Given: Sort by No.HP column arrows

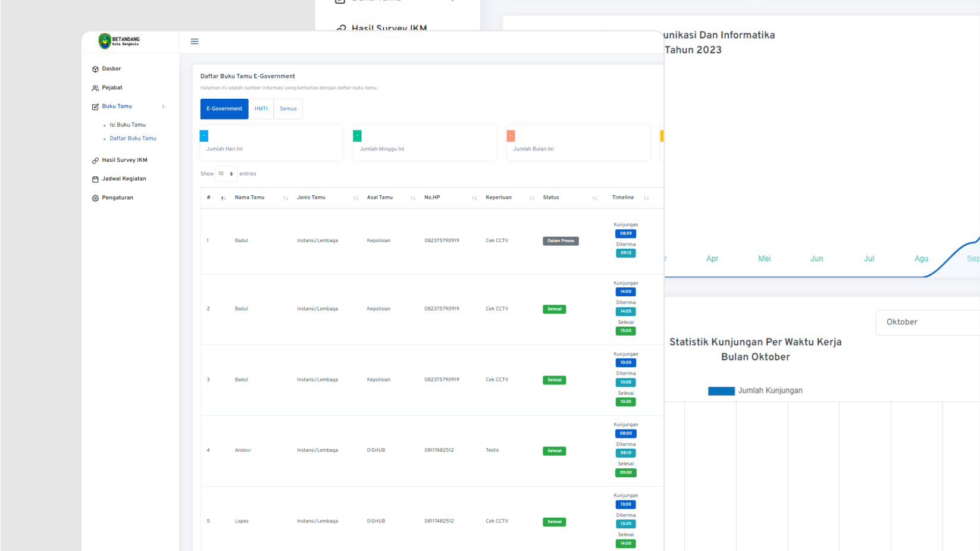Looking at the screenshot, I should 474,198.
